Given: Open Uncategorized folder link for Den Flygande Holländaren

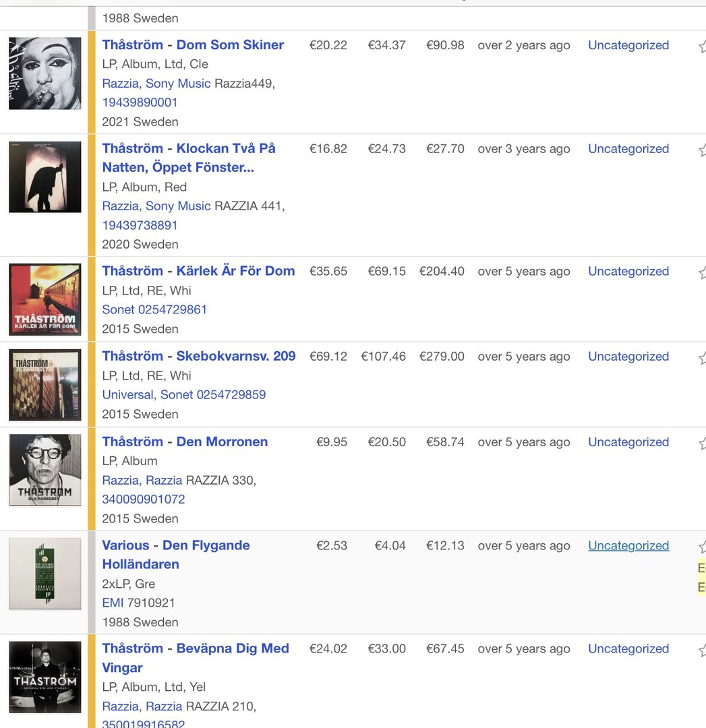Looking at the screenshot, I should click(x=628, y=545).
